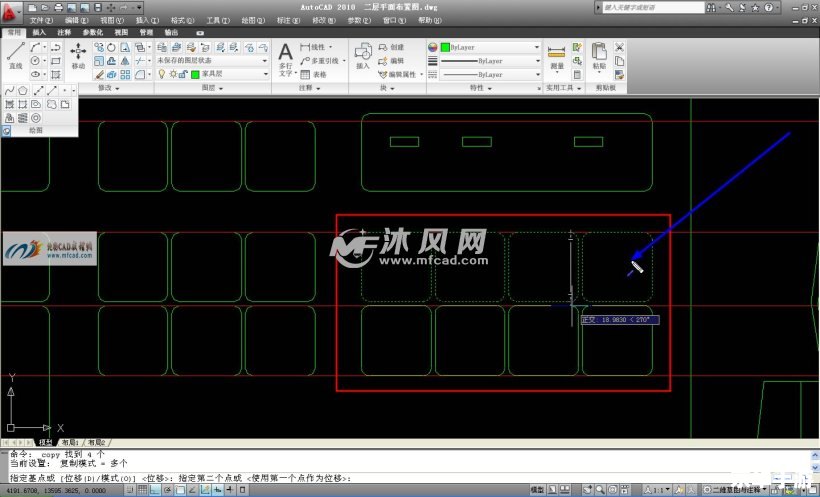Click the 创建 block button
Image resolution: width=820 pixels, height=497 pixels.
point(391,47)
